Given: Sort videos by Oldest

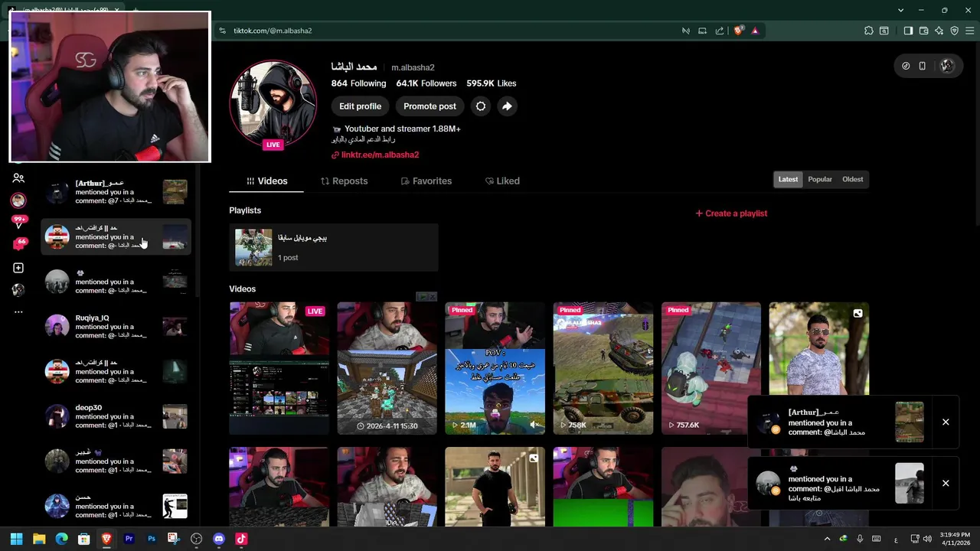Looking at the screenshot, I should pos(852,179).
